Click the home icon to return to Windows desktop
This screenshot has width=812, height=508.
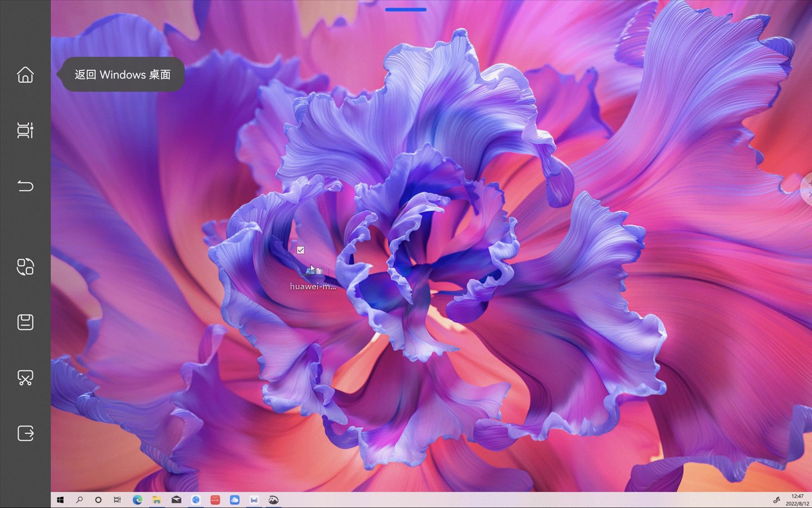tap(25, 75)
